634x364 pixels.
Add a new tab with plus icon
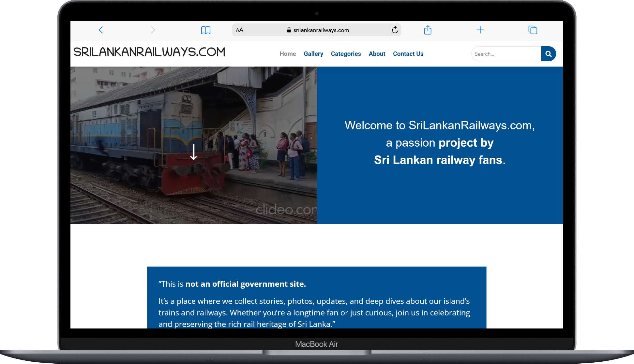[480, 30]
